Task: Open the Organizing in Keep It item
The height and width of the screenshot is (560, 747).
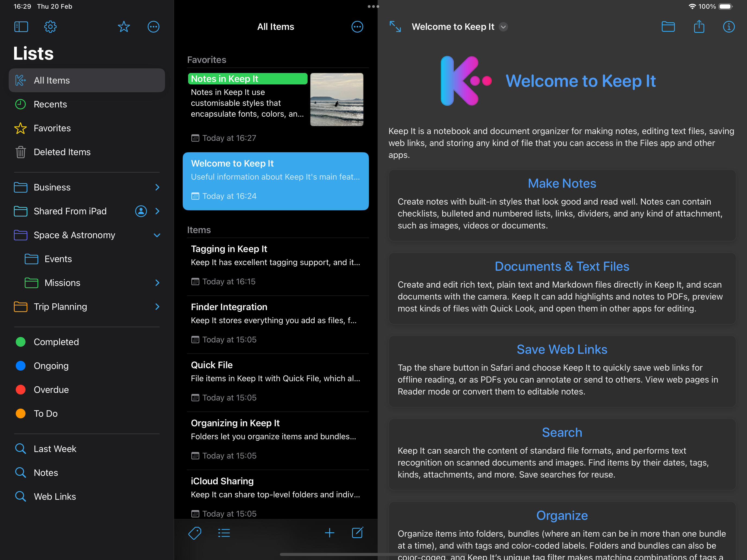Action: [276, 441]
